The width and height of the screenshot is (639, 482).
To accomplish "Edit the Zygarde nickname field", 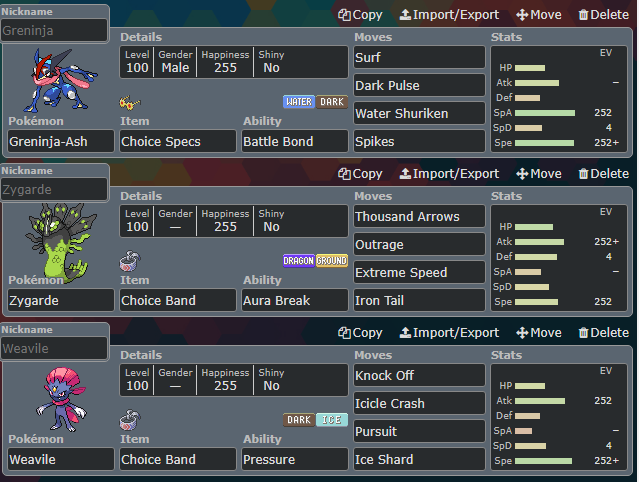I will (54, 189).
